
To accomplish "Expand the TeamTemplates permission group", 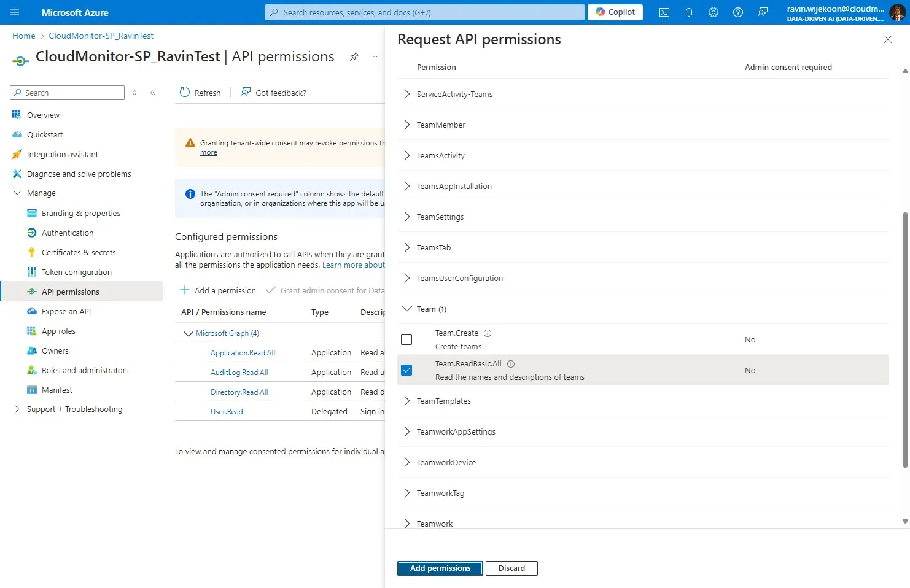I will 406,401.
